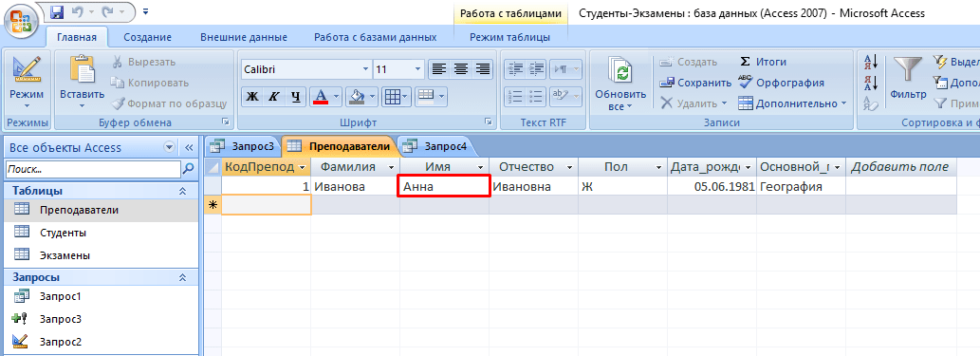The height and width of the screenshot is (356, 980).
Task: Click Копировать command
Action: tap(150, 83)
